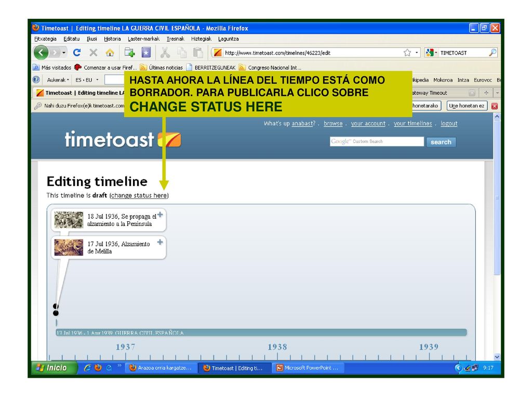
Task: Click the Paste clipboard icon
Action: pos(198,52)
